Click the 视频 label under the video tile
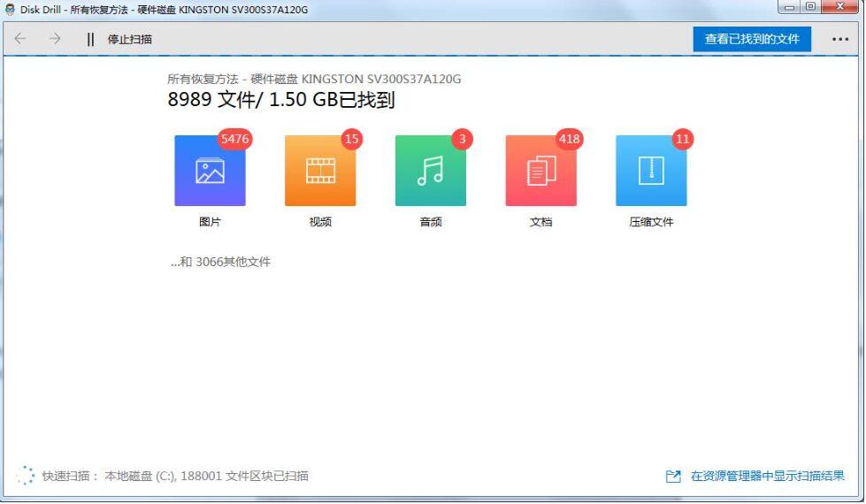 [x=320, y=222]
